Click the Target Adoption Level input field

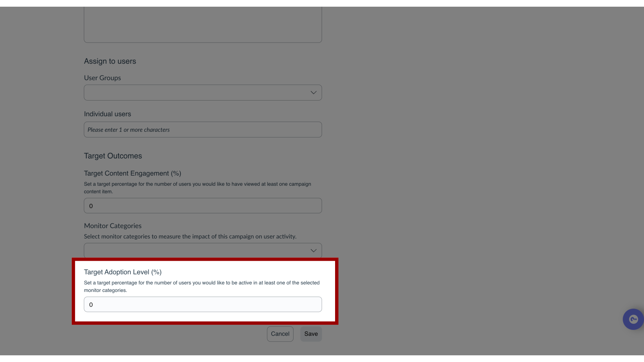(203, 305)
